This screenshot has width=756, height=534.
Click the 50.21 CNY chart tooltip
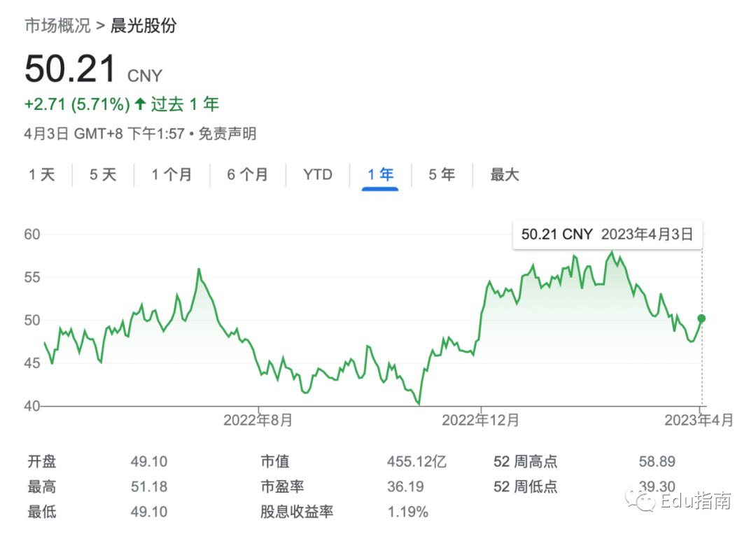[608, 234]
